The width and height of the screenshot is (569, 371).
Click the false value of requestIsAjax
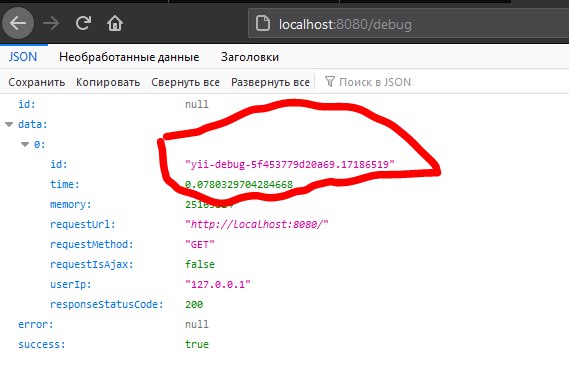coord(200,264)
